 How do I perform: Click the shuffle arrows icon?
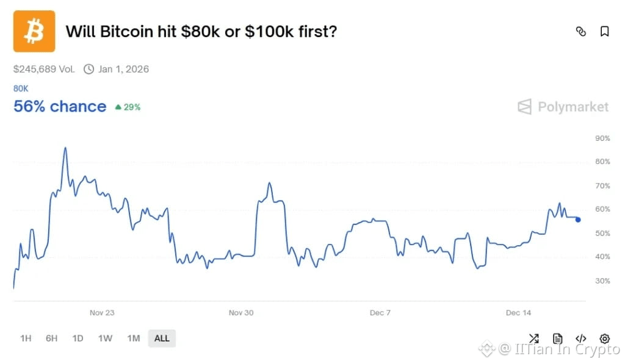tap(534, 338)
